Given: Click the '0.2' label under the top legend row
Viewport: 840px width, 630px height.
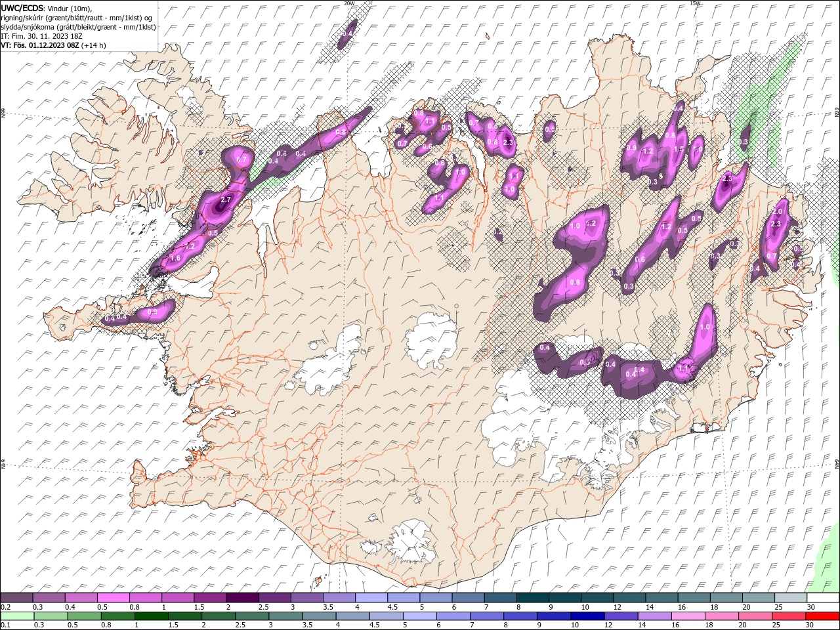Looking at the screenshot, I should pos(5,607).
